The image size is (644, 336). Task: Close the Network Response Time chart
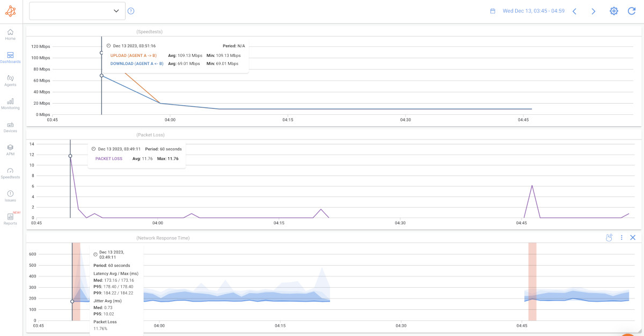[x=633, y=237]
